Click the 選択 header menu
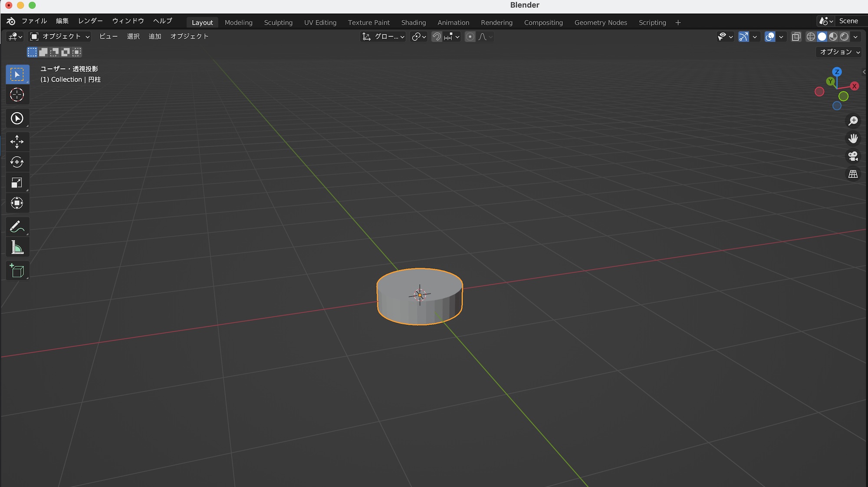 click(x=133, y=36)
